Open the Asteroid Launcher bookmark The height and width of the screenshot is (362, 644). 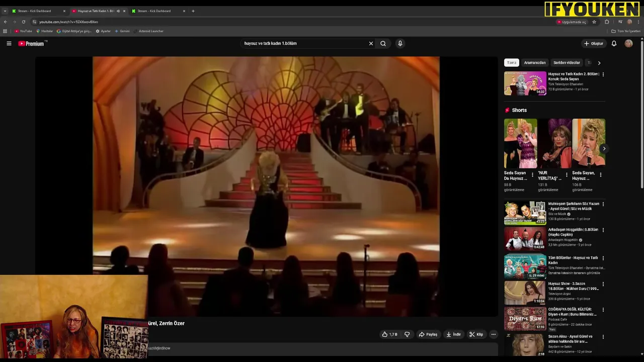point(148,31)
